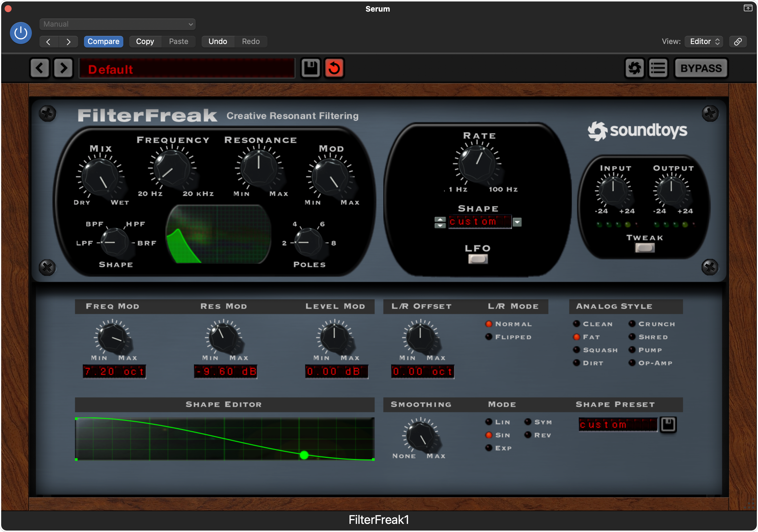This screenshot has height=532, width=758.
Task: Select Shred analog style
Action: 632,337
